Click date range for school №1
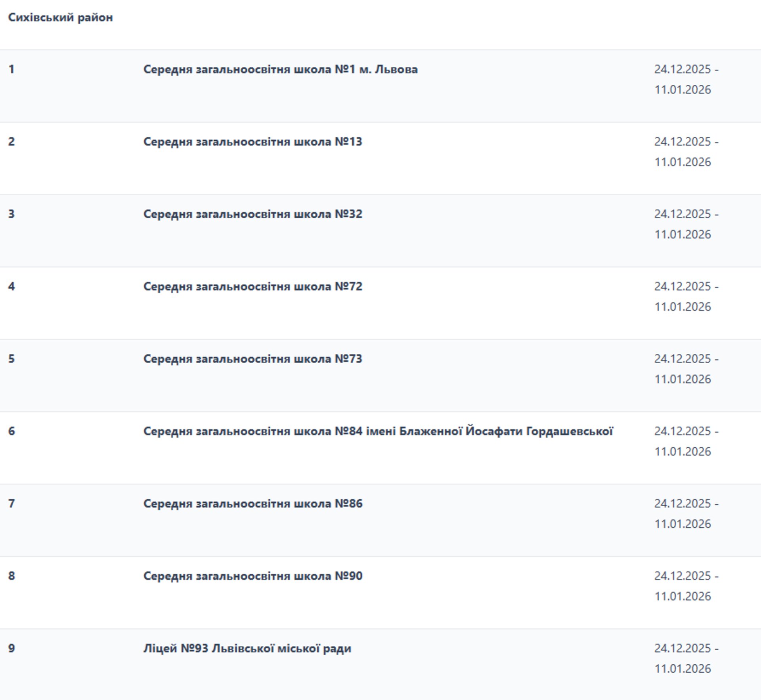This screenshot has width=761, height=700. pos(685,79)
